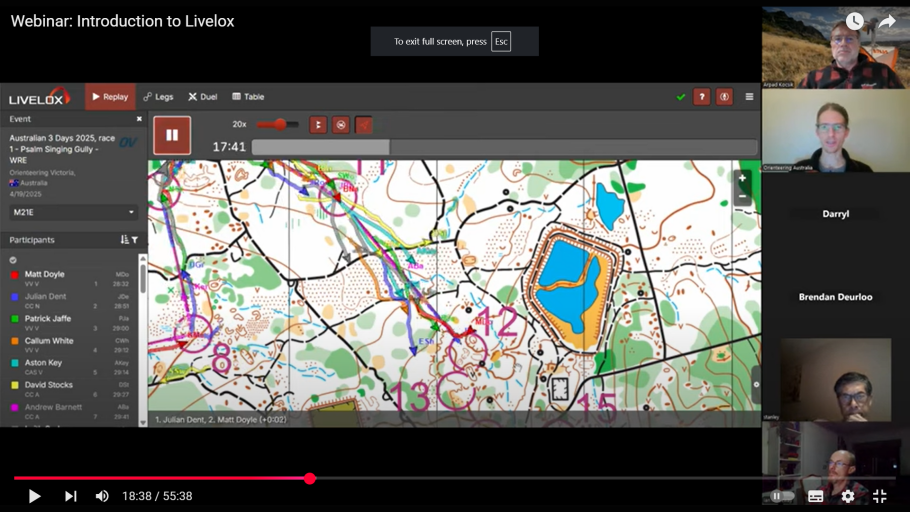Screen dimensions: 910x512
Task: Click the compass map orientation button
Action: coord(724,97)
